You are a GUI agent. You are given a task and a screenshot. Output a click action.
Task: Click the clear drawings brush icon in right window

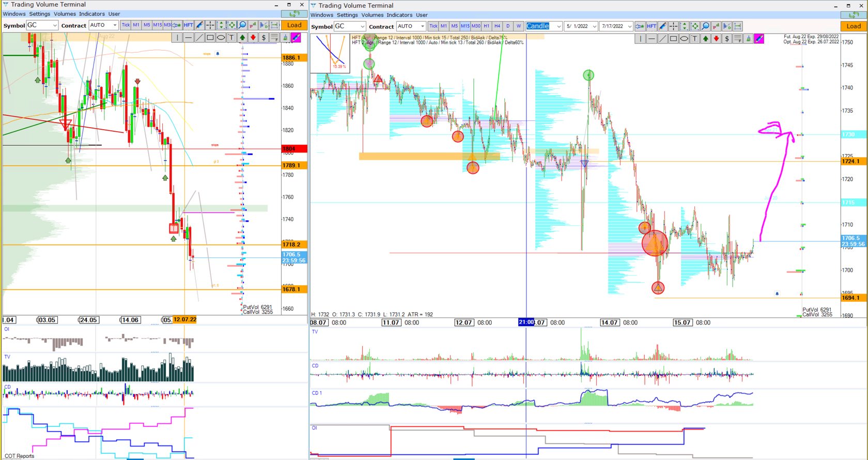[x=749, y=38]
